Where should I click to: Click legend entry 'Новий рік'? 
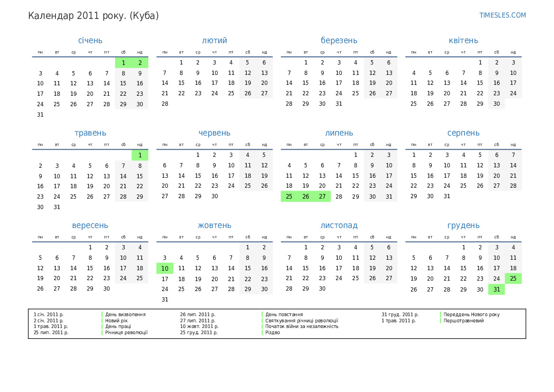[116, 320]
